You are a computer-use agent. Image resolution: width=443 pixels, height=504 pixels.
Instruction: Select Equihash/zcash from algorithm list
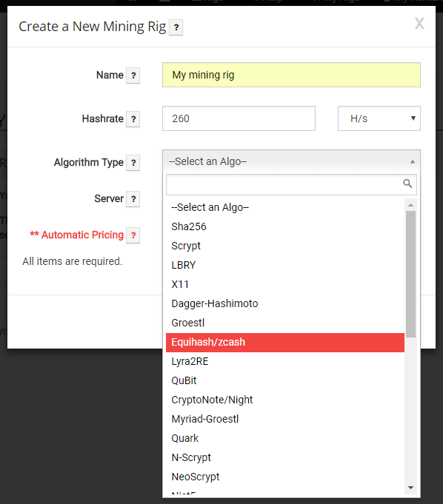click(x=285, y=343)
